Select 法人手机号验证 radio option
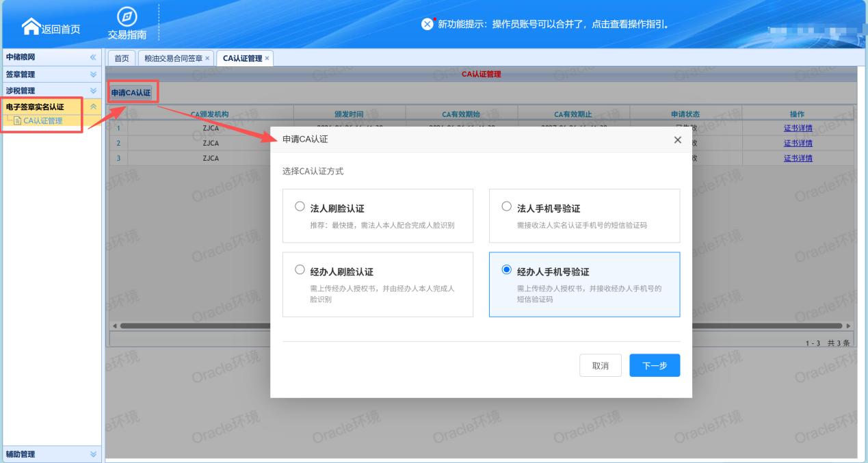The image size is (868, 463). 507,207
